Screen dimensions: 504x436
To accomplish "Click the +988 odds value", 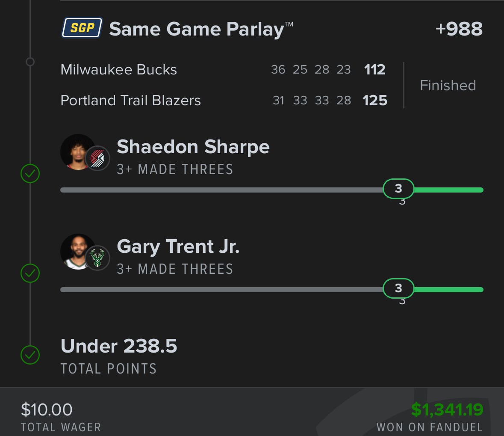I will pyautogui.click(x=459, y=29).
